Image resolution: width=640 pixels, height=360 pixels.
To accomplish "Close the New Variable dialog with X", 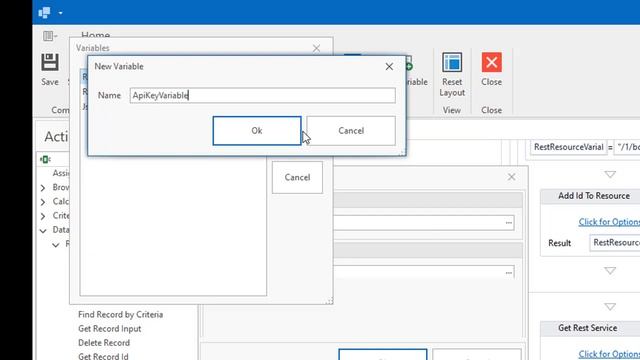I will [x=389, y=67].
